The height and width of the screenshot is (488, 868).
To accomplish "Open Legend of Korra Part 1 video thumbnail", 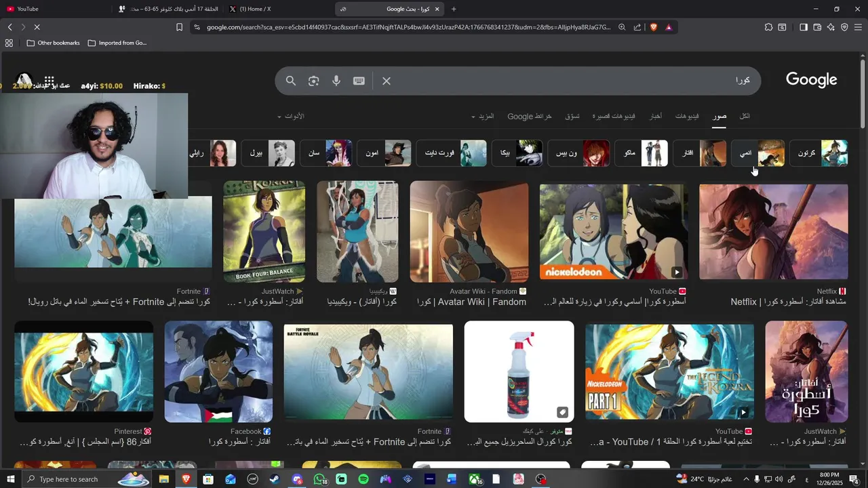I will click(x=669, y=371).
